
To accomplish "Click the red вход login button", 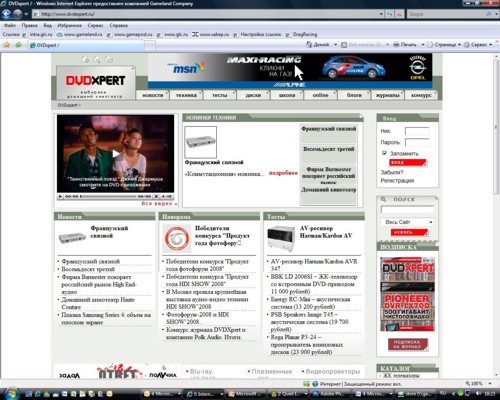I will [x=408, y=163].
